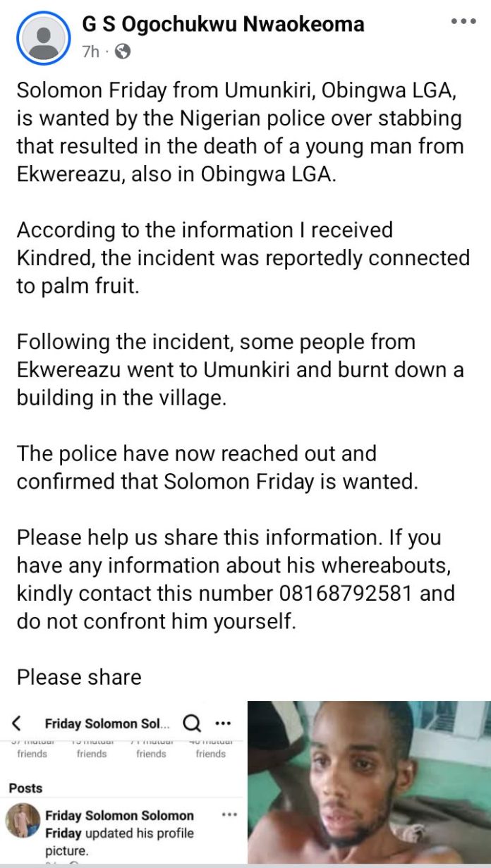This screenshot has height=868, width=491.
Task: Open Friday Solomon's small round profile thumbnail
Action: (23, 821)
